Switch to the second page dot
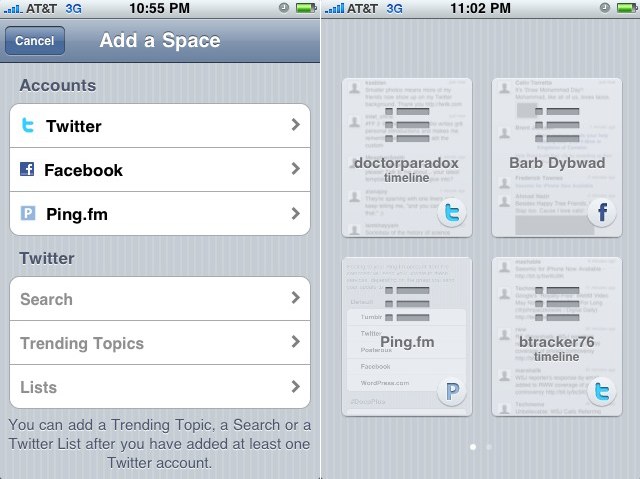The width and height of the screenshot is (640, 479). (x=489, y=447)
